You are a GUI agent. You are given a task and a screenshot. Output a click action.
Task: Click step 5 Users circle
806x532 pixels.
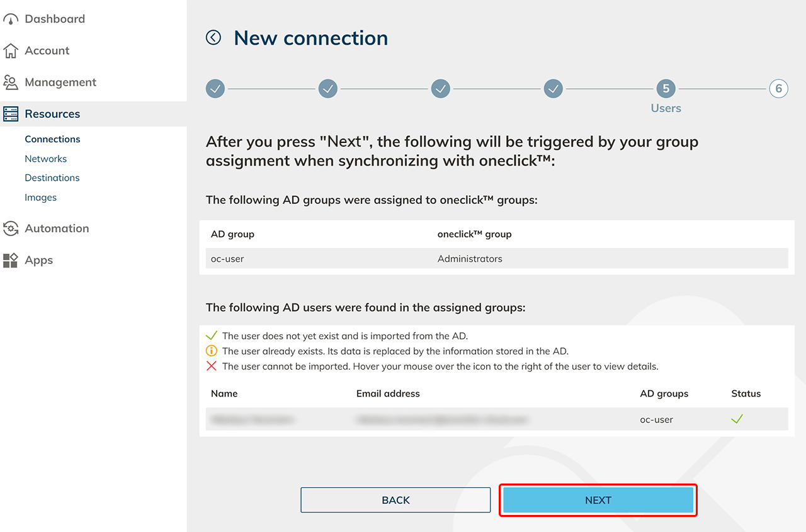coord(666,89)
